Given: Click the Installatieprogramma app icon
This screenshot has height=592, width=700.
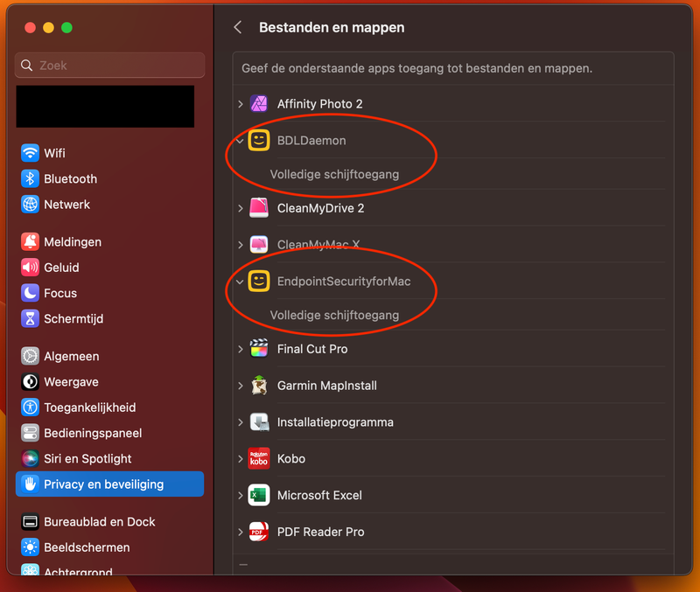Looking at the screenshot, I should (258, 422).
